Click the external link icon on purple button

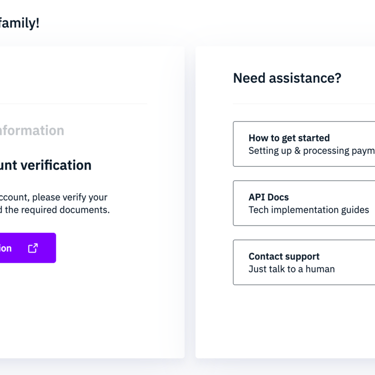point(33,248)
